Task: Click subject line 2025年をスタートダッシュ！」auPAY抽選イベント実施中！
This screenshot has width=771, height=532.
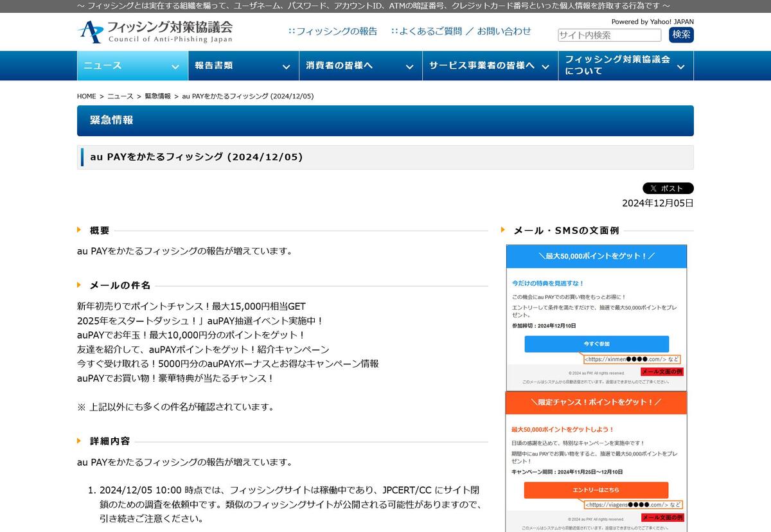Action: tap(200, 321)
